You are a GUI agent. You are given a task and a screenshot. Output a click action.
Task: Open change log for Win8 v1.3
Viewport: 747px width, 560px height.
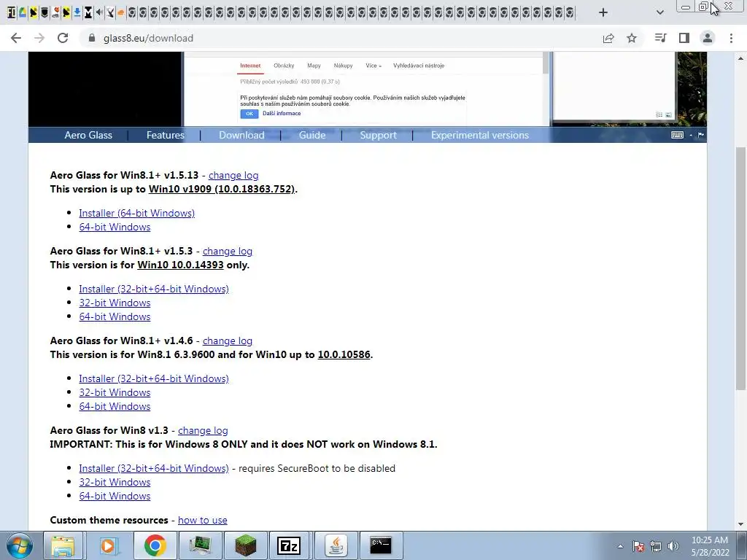pyautogui.click(x=203, y=430)
